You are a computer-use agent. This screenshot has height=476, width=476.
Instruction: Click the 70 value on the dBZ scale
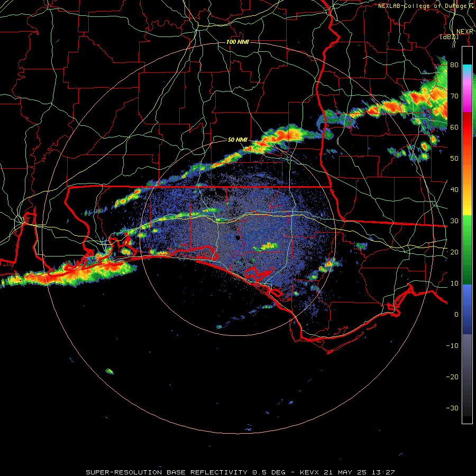454,96
